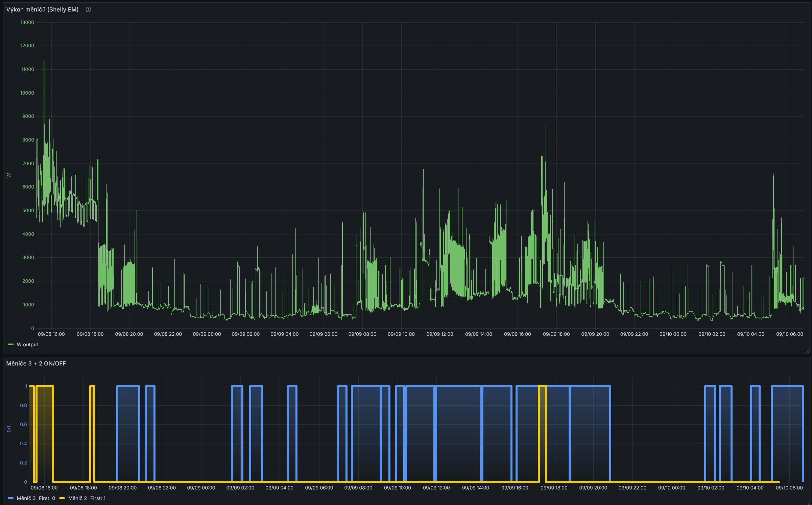Click 09/09 12:00 tick label on top chart

tap(439, 334)
